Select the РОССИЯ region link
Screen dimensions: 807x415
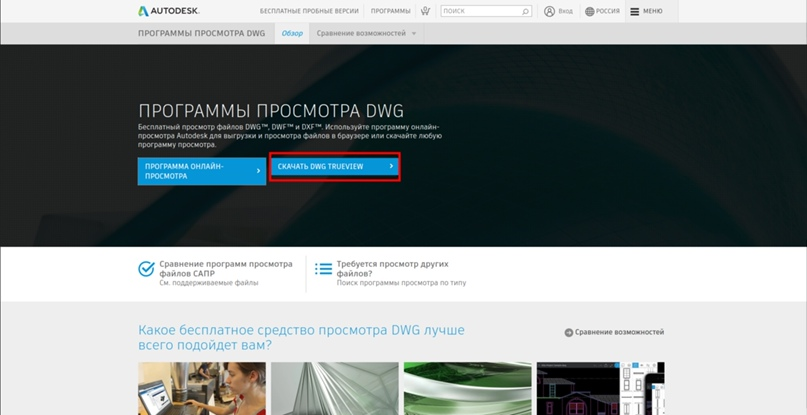tap(608, 11)
